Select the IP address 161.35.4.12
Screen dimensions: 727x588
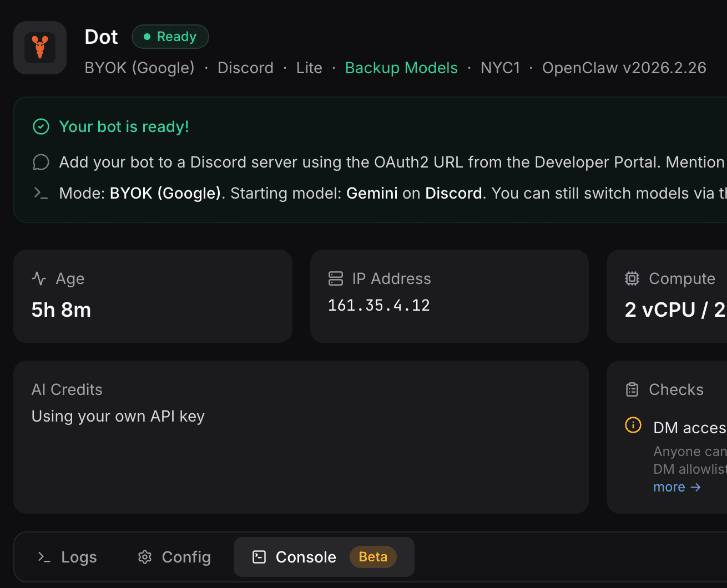[x=379, y=305]
